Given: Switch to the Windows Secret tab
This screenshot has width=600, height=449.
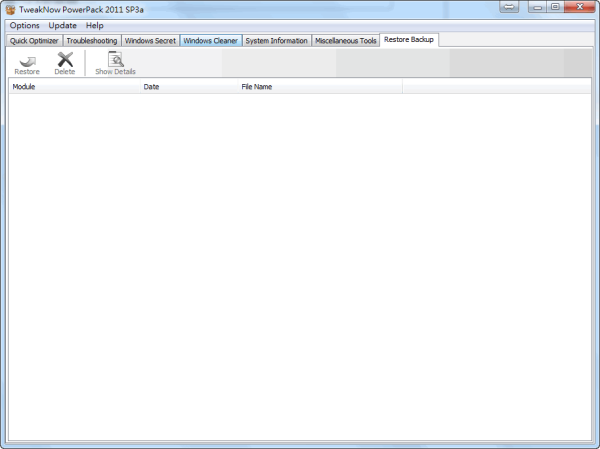Looking at the screenshot, I should pos(150,41).
